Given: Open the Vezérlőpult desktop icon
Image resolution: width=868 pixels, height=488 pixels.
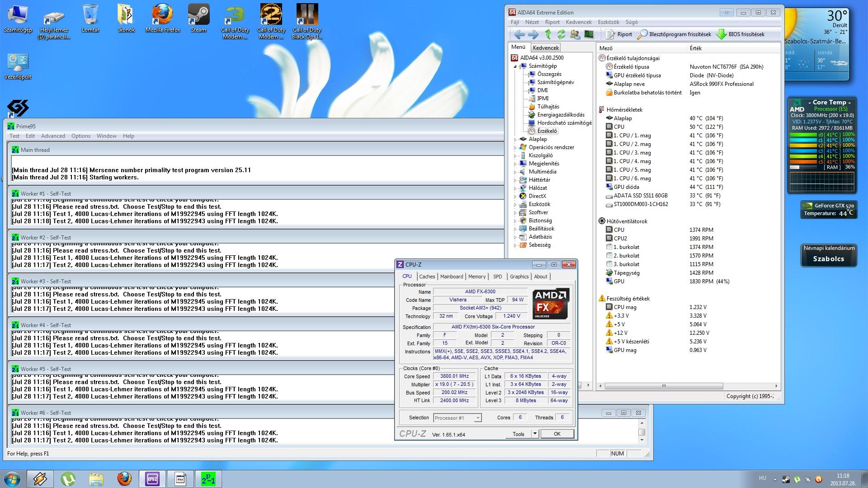Looking at the screenshot, I should 18,66.
